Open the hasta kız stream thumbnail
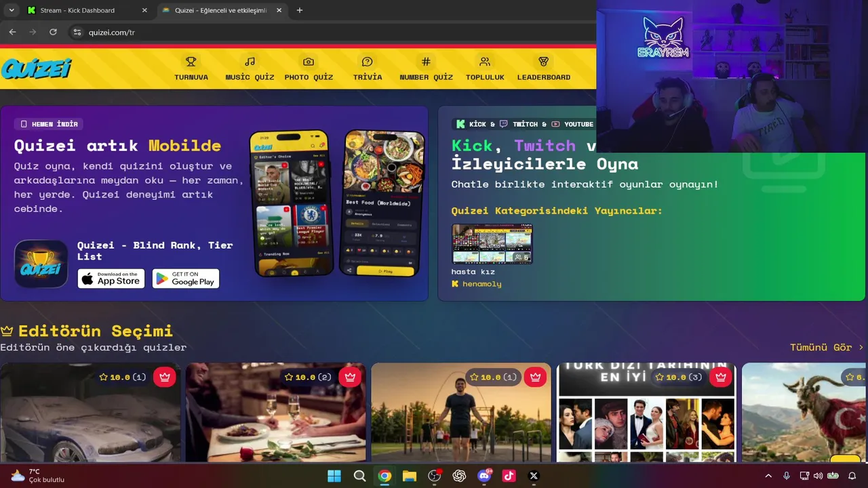This screenshot has width=868, height=488. point(492,244)
